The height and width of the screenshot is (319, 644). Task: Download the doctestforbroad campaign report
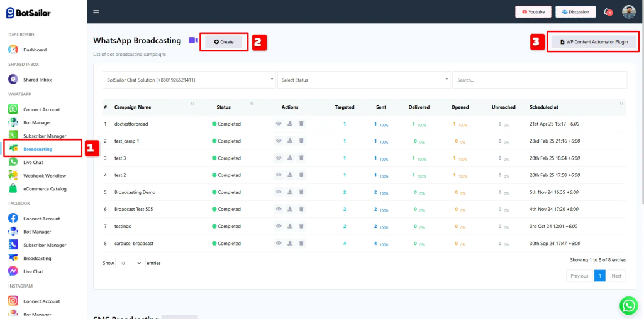(290, 124)
